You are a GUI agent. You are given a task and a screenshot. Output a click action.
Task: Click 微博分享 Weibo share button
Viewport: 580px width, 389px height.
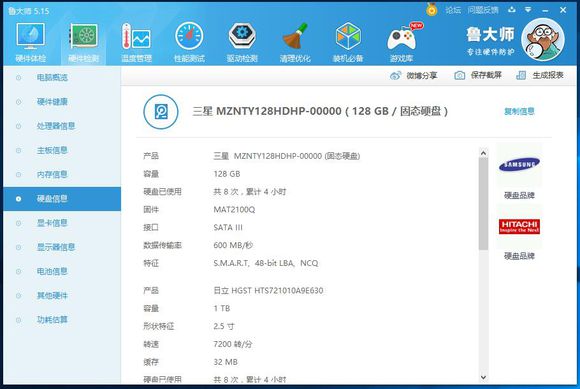pos(414,76)
